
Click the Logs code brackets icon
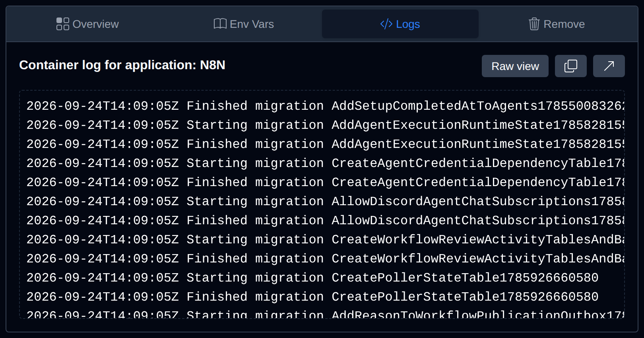[386, 24]
